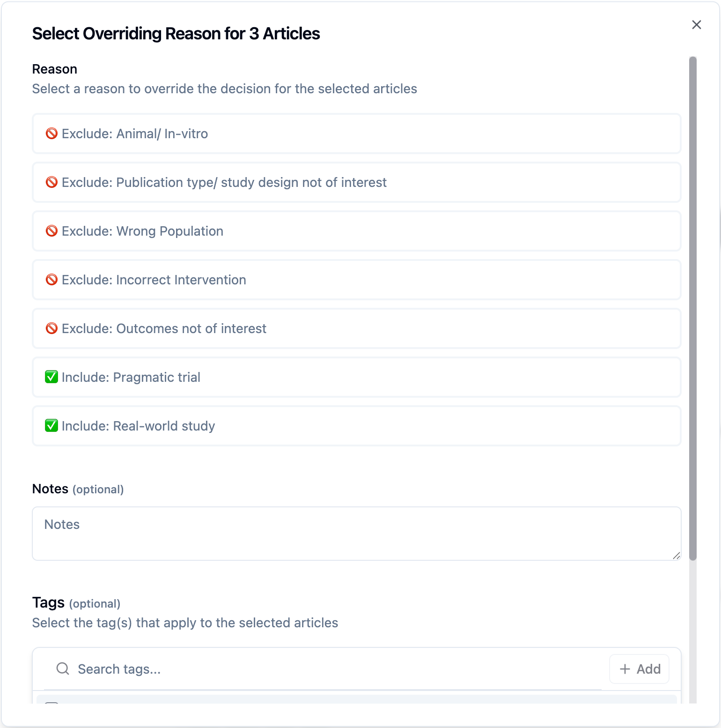
Task: Click into the Search tags field
Action: (328, 669)
